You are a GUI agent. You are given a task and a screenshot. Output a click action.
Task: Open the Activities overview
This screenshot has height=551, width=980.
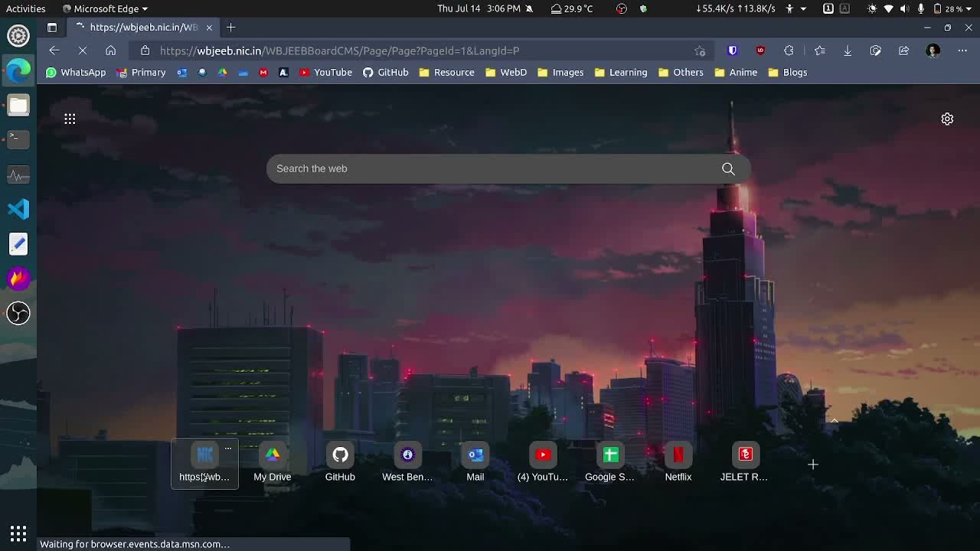tap(25, 8)
